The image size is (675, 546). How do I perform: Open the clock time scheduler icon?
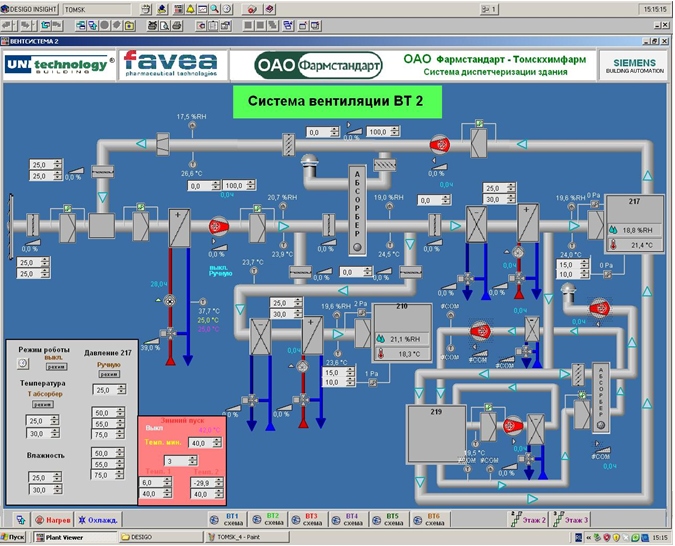coord(226,9)
